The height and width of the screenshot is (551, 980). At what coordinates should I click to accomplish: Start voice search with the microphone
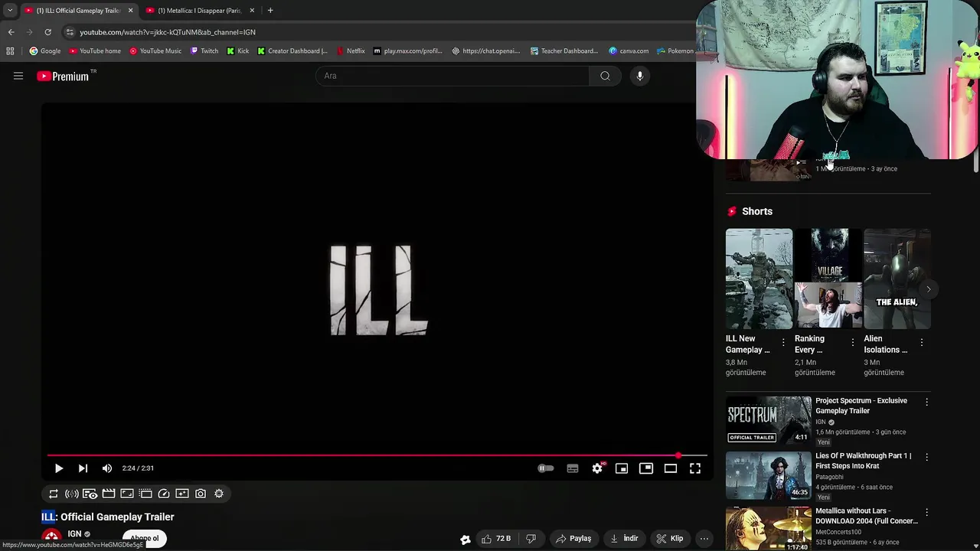pos(640,76)
